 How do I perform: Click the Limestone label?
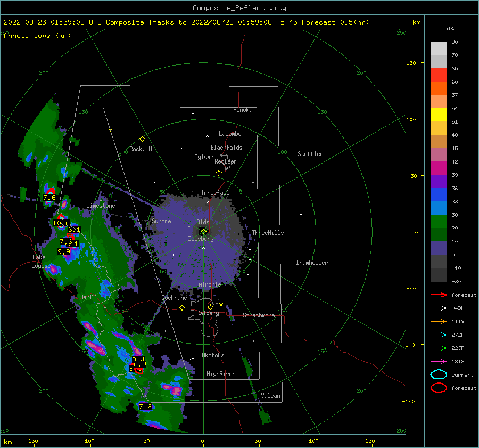point(101,206)
